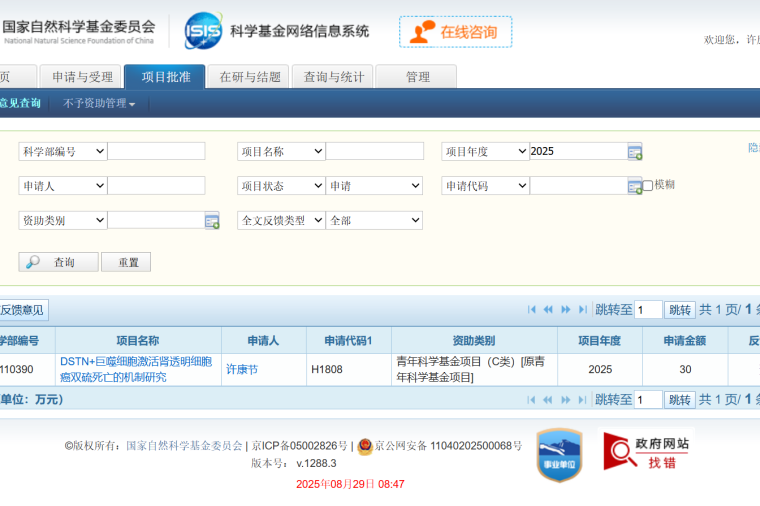Click the picker icon beside 申请代码 field
The image size is (760, 506).
(635, 186)
